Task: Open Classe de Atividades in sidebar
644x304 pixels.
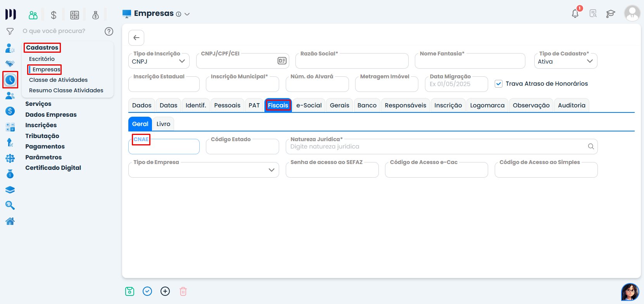Action: pos(58,80)
